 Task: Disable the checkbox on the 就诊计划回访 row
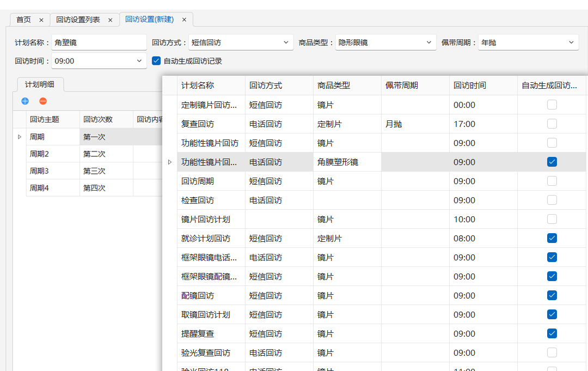pyautogui.click(x=553, y=238)
